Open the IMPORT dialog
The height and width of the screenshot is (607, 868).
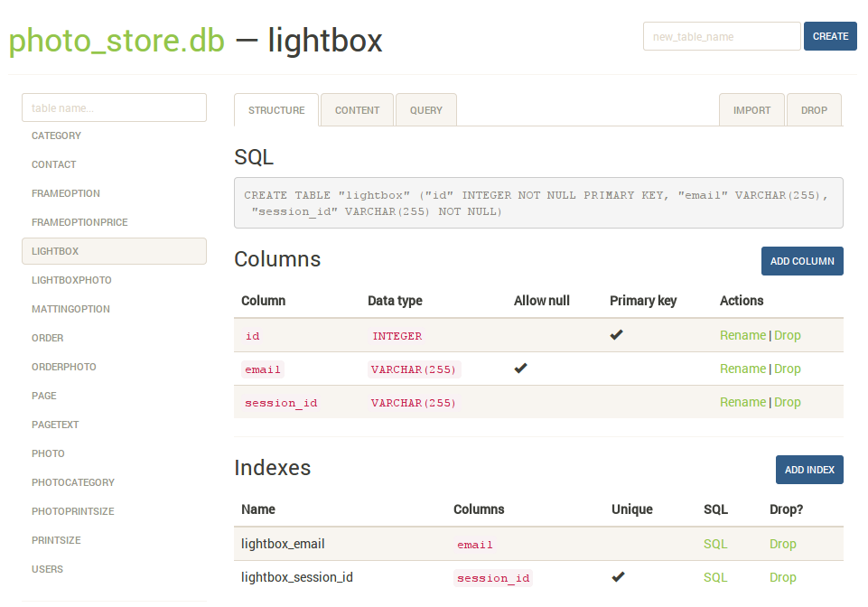pos(751,108)
